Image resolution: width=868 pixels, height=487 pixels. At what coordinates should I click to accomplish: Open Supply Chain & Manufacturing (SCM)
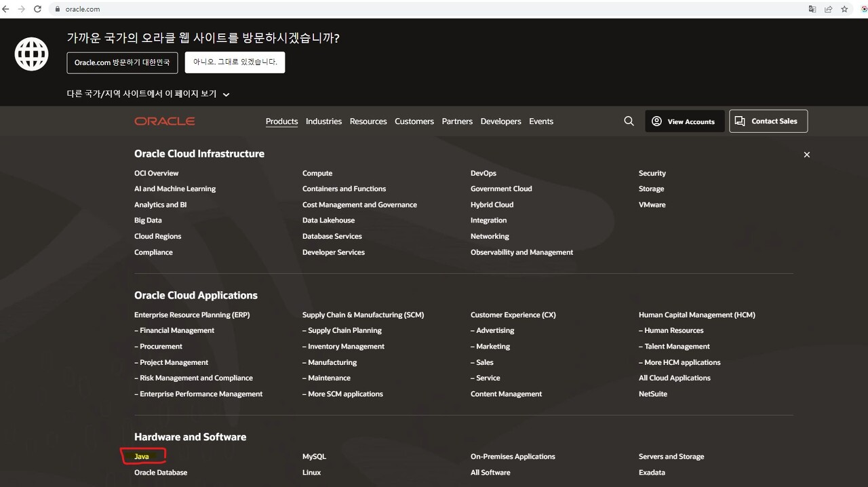363,315
